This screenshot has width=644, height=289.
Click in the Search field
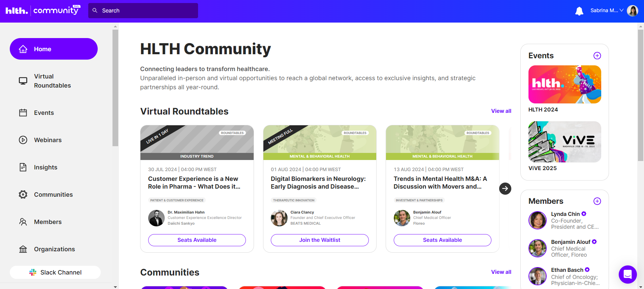(143, 11)
